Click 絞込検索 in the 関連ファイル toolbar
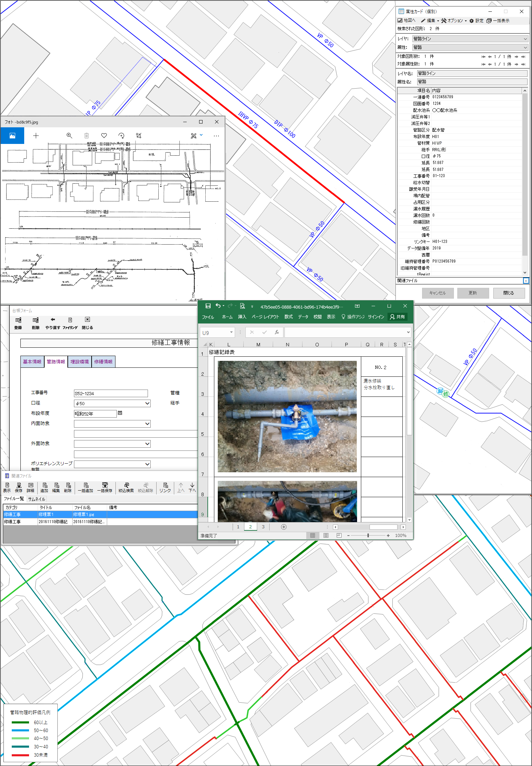Screen dimensions: 532x766 coord(126,487)
